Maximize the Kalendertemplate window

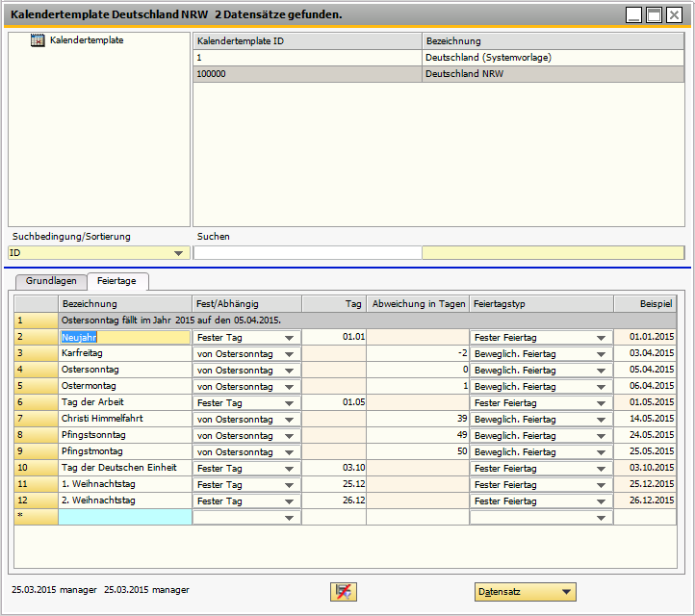pyautogui.click(x=654, y=15)
